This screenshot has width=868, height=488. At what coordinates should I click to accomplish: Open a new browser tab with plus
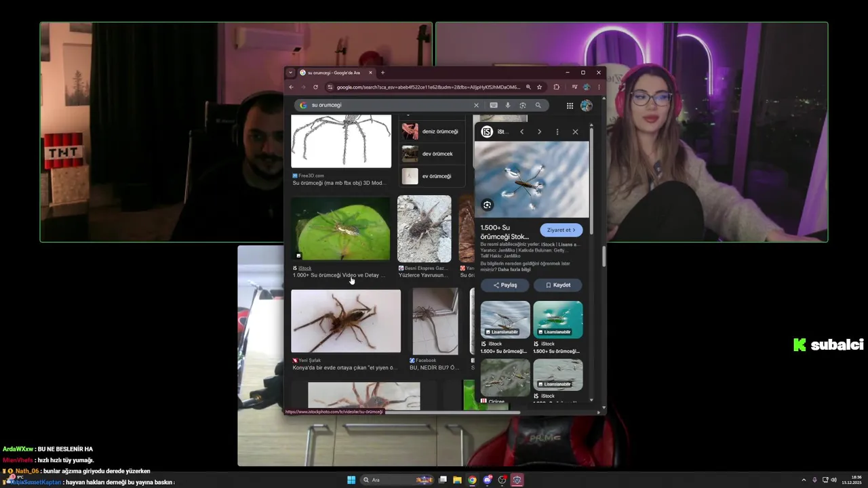[382, 73]
